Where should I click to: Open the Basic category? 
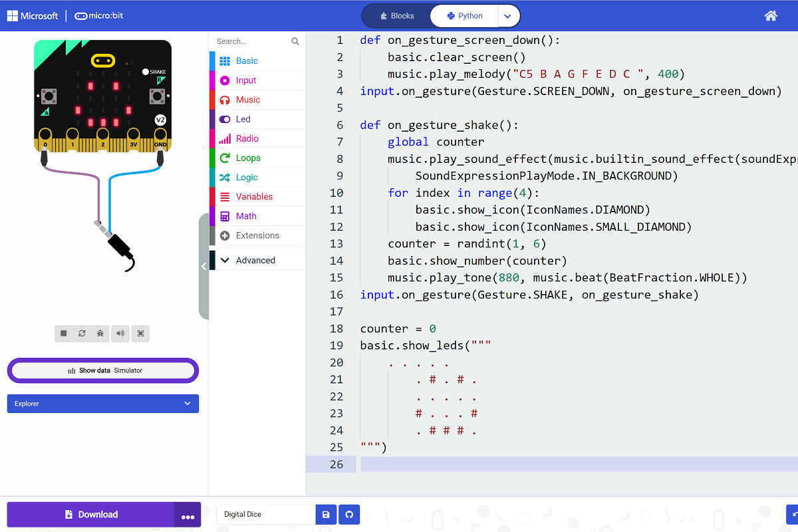click(257, 61)
